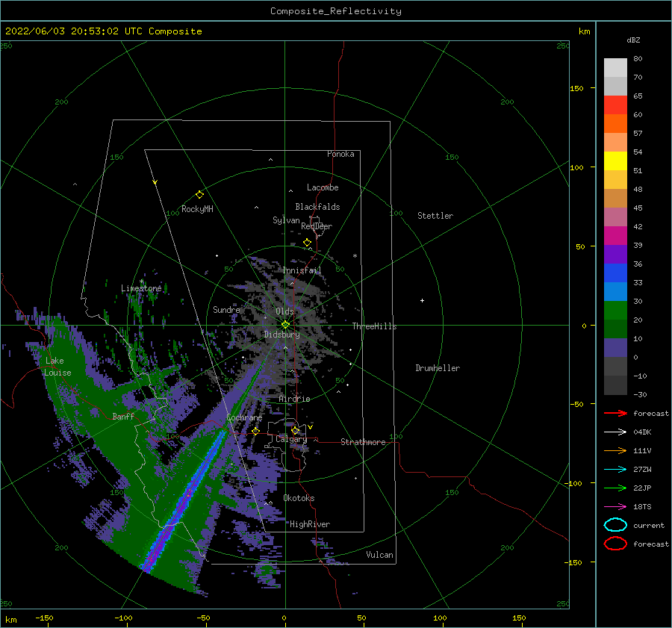Click the Olds city label
Image resolution: width=672 pixels, height=628 pixels.
pos(284,311)
